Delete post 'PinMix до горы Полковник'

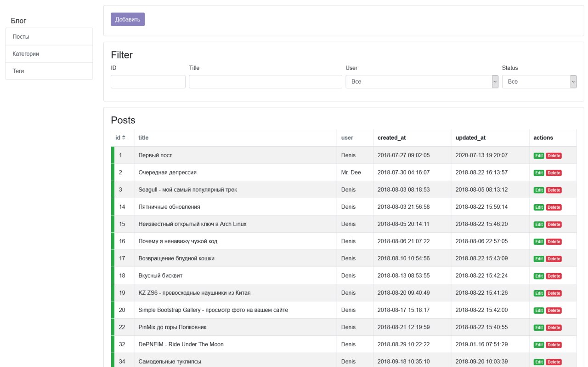click(x=554, y=327)
